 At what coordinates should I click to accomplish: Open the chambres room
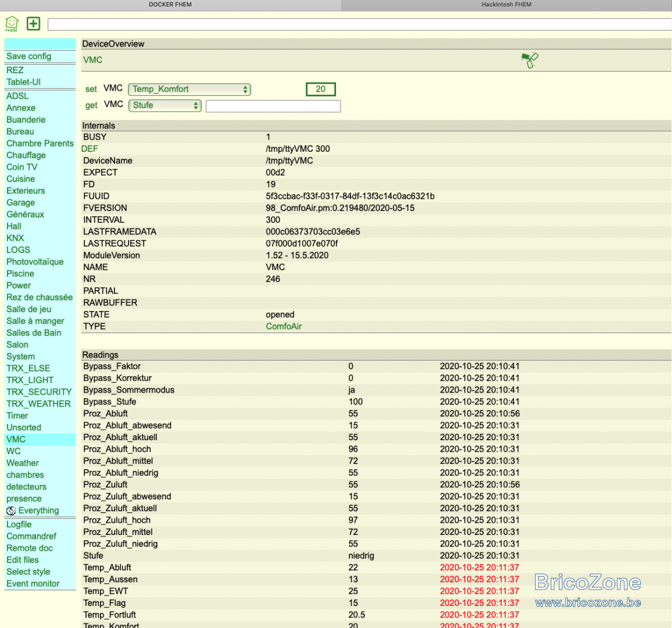coord(25,475)
